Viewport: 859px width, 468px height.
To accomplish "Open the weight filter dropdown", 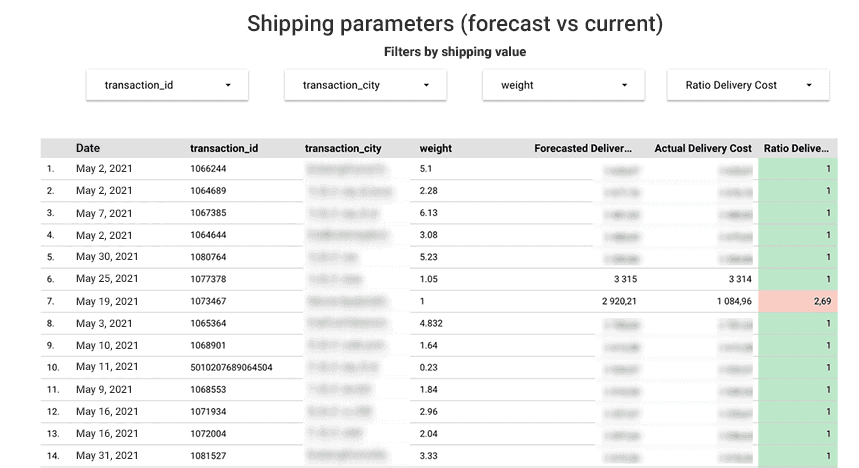I will coord(563,86).
